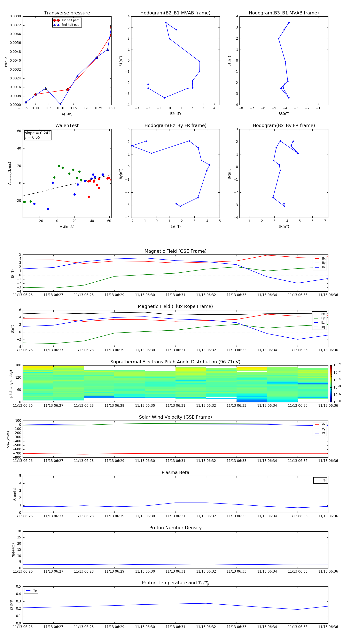
Task: Click the "Vremaining(km/s)" y-axis label
Action: click(10, 173)
